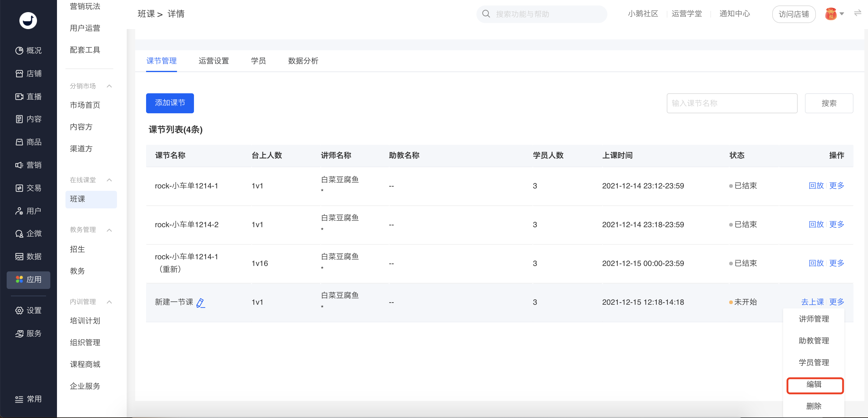The image size is (868, 418).
Task: Click the 概况 overview sidebar icon
Action: click(19, 51)
